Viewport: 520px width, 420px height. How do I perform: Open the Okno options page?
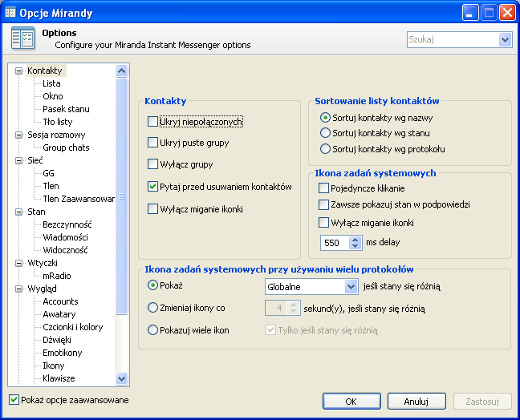53,96
